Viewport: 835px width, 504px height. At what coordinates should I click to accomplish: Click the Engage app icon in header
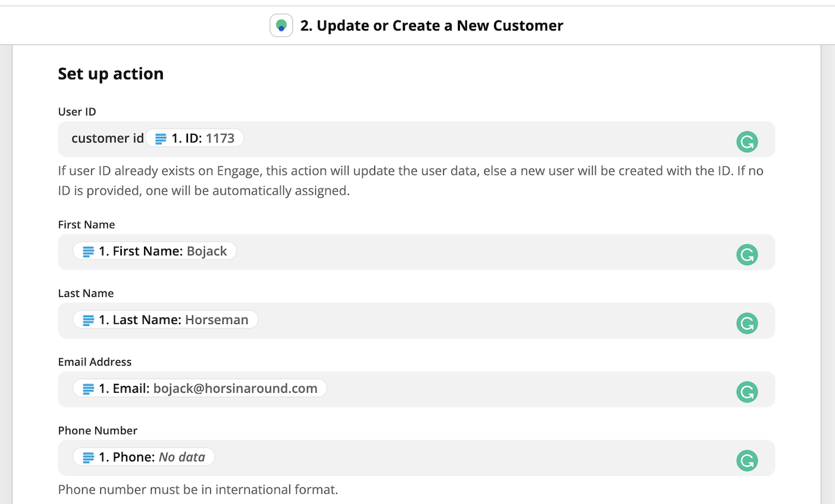point(281,26)
